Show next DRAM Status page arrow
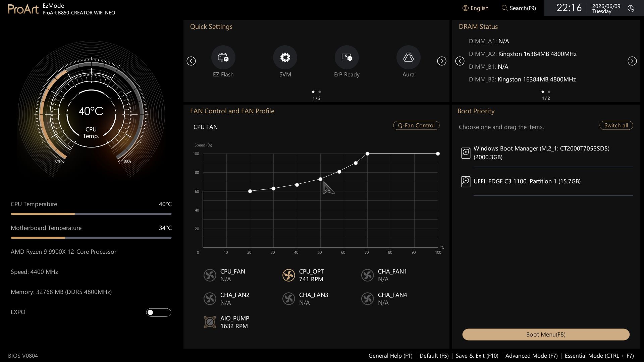The width and height of the screenshot is (644, 362). [632, 61]
